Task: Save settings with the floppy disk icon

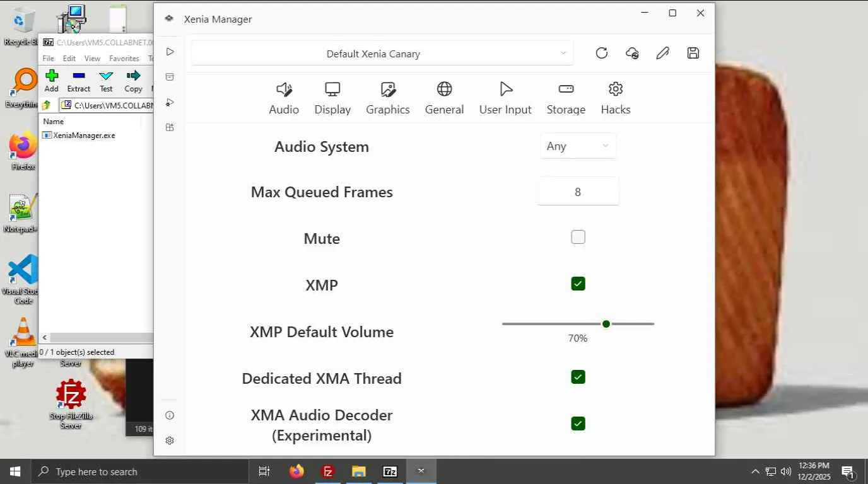Action: coord(693,54)
